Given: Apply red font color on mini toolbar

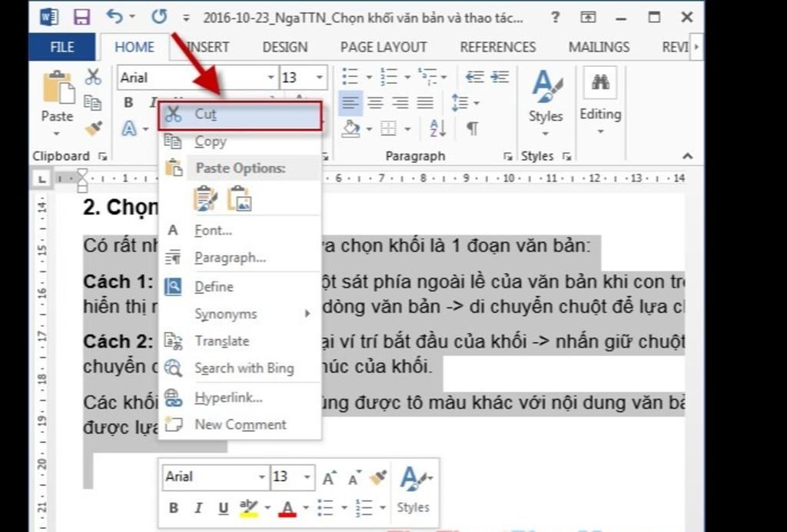Looking at the screenshot, I should click(288, 508).
